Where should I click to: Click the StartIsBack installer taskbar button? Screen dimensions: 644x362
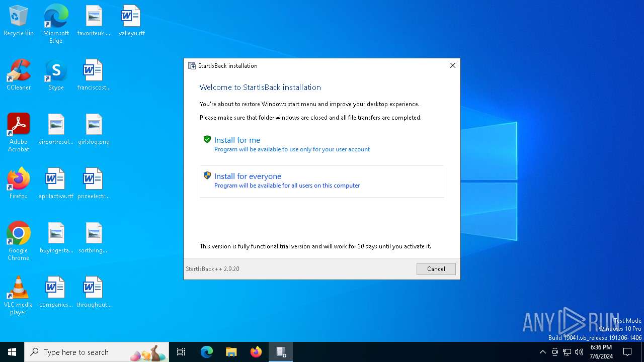281,352
